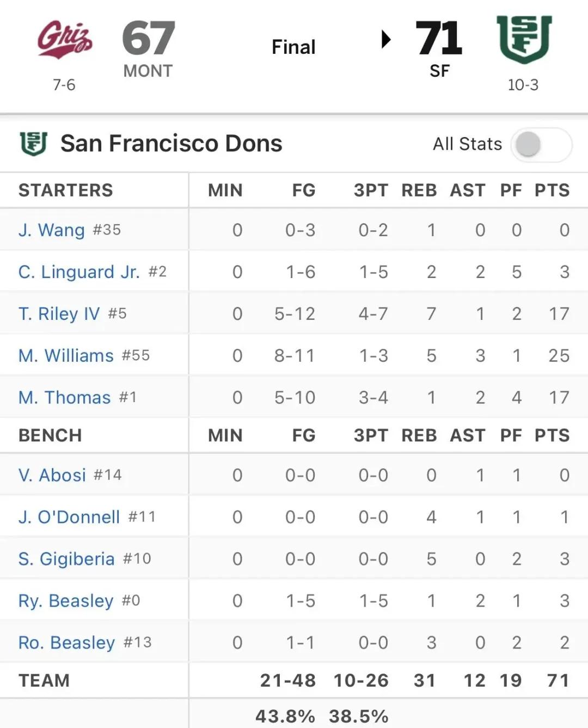Image resolution: width=588 pixels, height=728 pixels.
Task: Open C. Linguard Jr. player profile
Action: 93,272
